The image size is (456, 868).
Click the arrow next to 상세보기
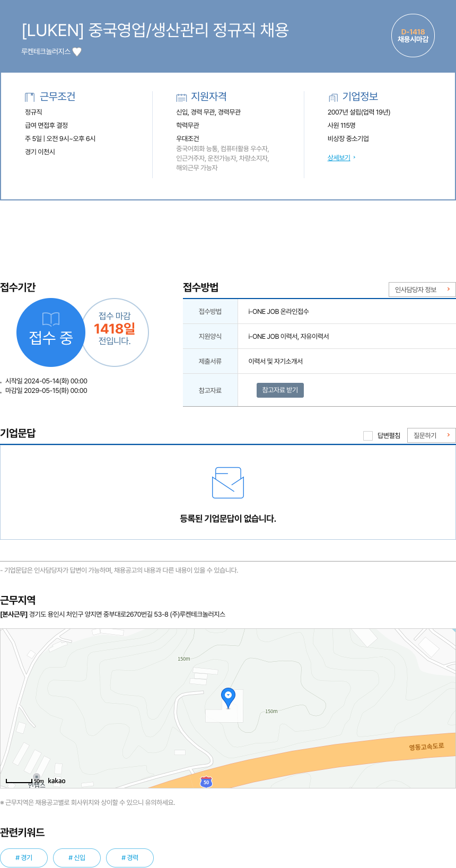[354, 157]
